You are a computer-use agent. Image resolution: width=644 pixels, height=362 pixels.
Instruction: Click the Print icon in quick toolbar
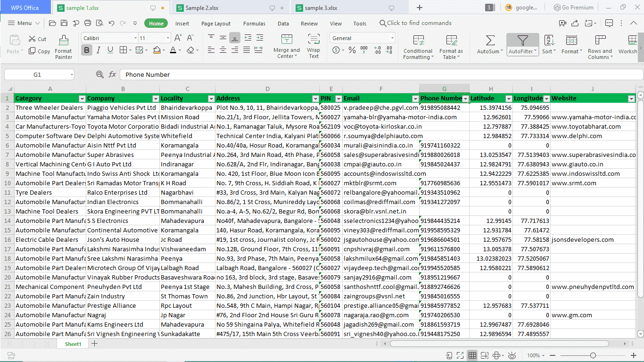[x=88, y=23]
